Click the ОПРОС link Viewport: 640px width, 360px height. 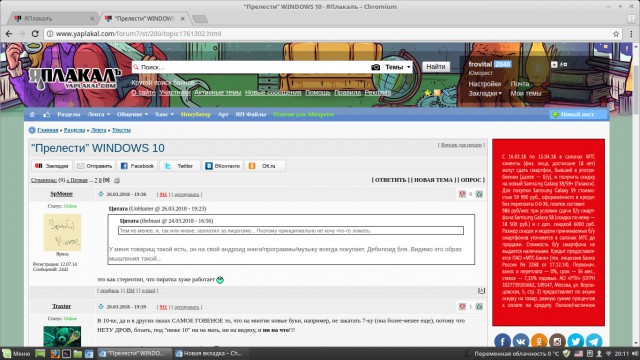pyautogui.click(x=471, y=180)
